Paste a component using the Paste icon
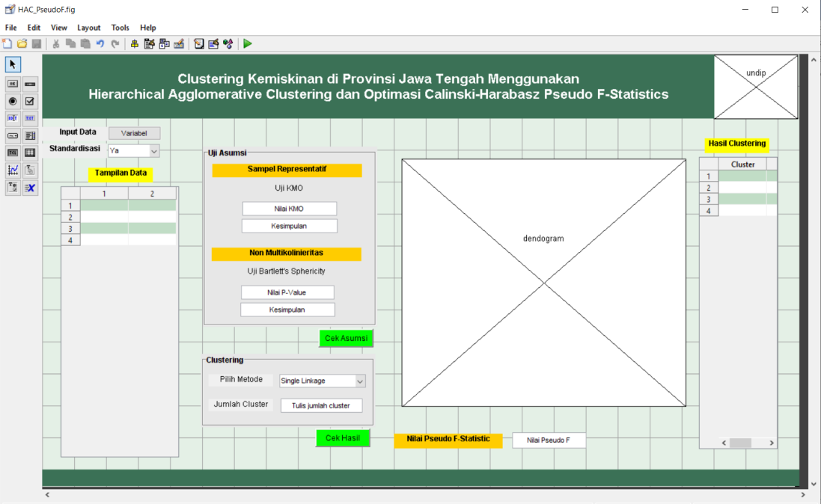The image size is (821, 504). click(85, 44)
